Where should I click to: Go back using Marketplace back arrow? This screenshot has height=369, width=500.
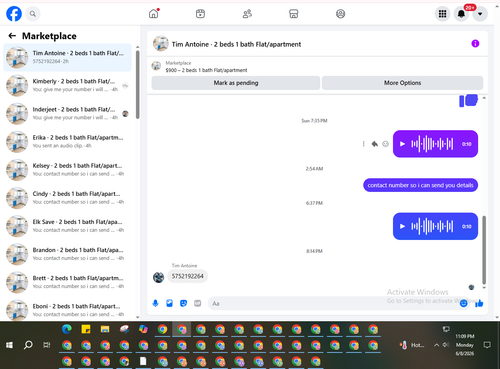click(x=12, y=36)
